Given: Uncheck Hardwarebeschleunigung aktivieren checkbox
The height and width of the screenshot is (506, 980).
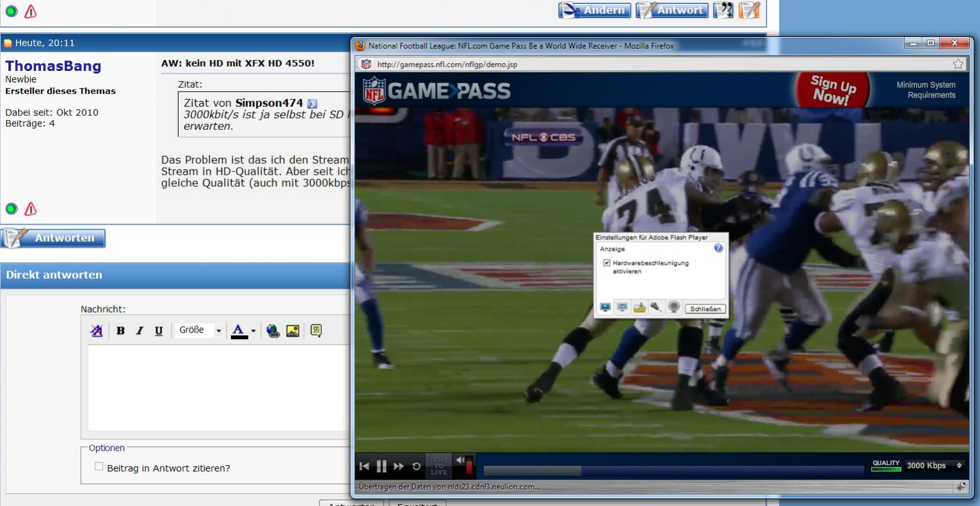Looking at the screenshot, I should 607,263.
